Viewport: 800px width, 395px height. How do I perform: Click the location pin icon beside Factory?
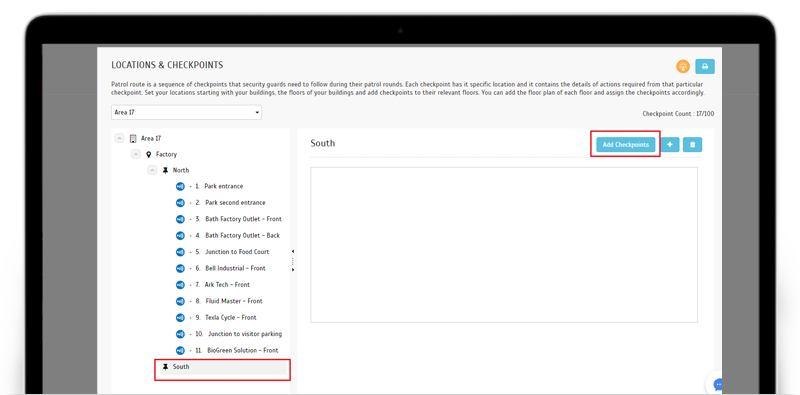(148, 154)
